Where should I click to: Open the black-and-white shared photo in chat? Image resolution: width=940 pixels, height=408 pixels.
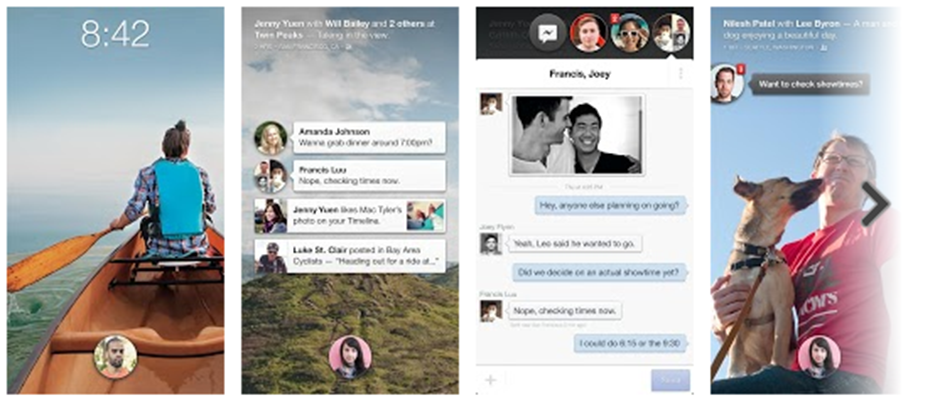[x=576, y=135]
